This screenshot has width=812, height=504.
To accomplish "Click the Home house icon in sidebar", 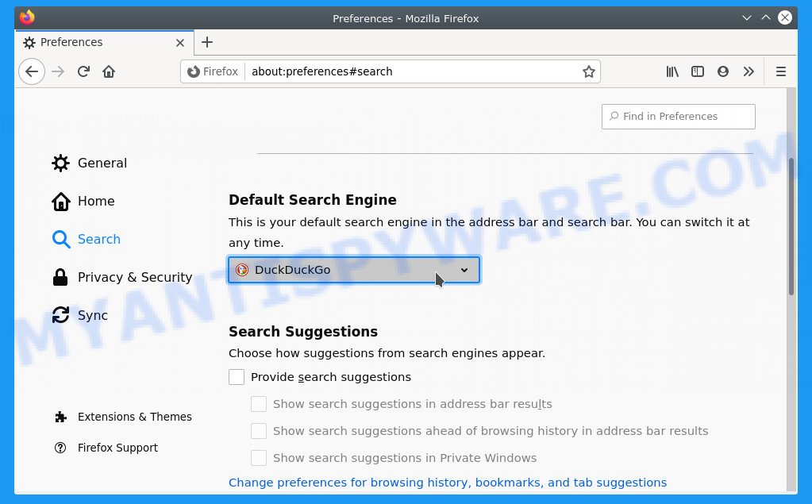I will tap(60, 201).
